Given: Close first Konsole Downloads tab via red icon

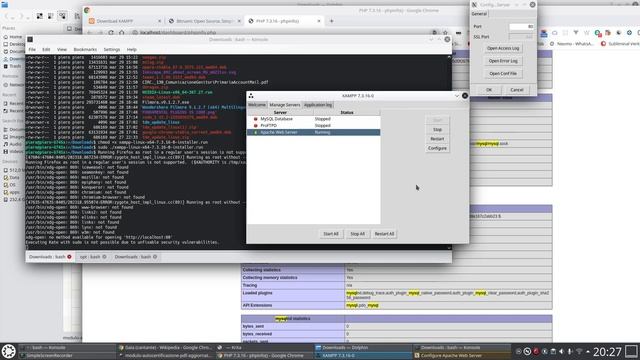Looking at the screenshot, I should point(69,257).
